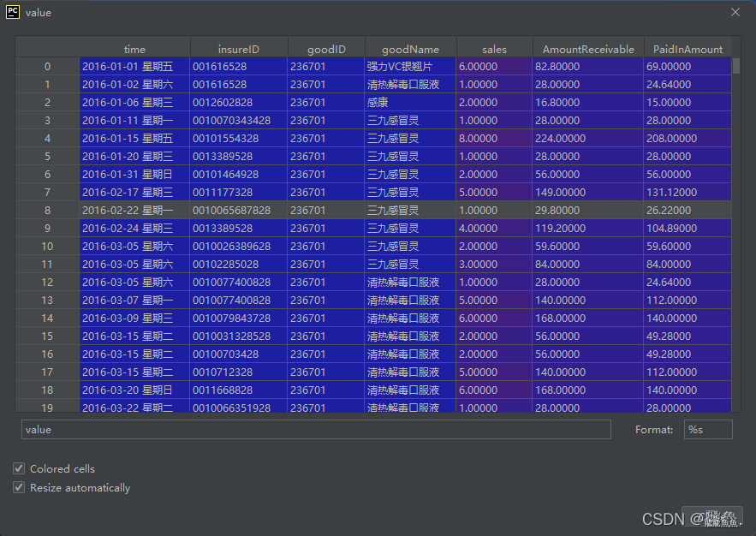Select the goodName column header

click(x=410, y=49)
